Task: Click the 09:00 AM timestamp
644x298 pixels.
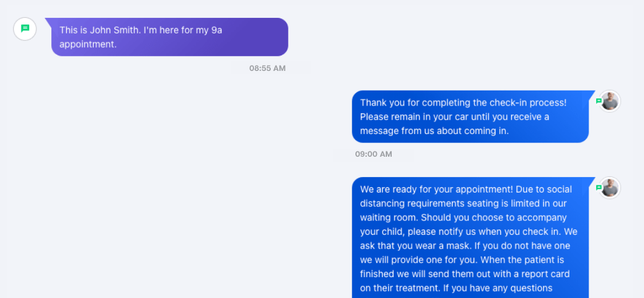Action: pos(373,154)
